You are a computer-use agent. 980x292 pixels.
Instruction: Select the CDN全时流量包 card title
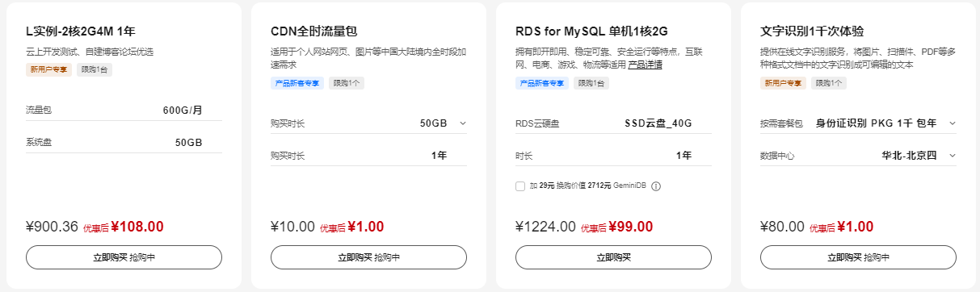point(313,31)
